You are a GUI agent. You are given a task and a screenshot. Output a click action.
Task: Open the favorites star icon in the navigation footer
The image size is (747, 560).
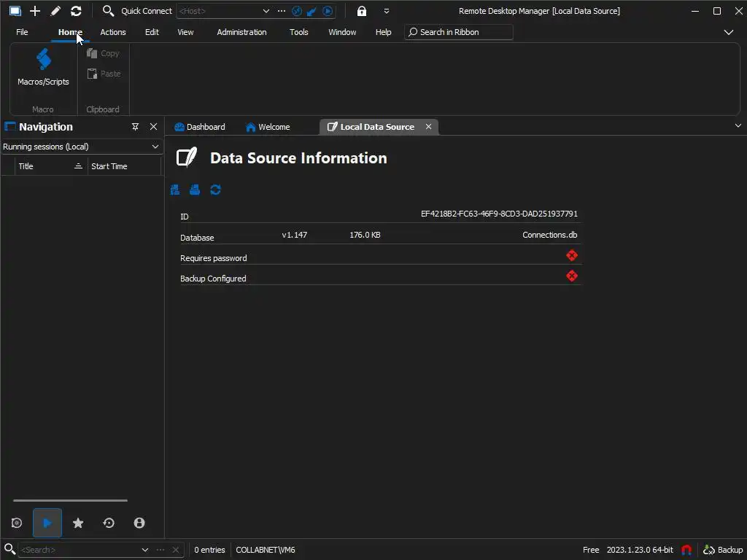pos(78,523)
